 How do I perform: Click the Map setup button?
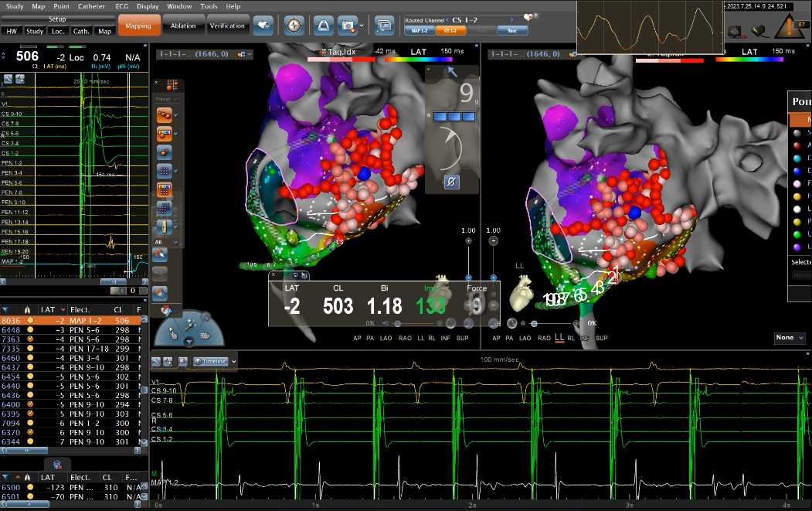tap(104, 31)
